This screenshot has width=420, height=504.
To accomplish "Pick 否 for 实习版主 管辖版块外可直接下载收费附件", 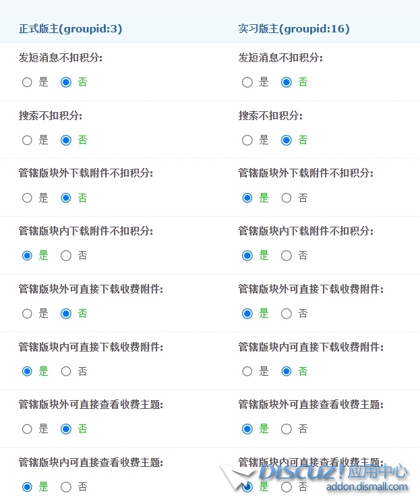I will [x=287, y=314].
